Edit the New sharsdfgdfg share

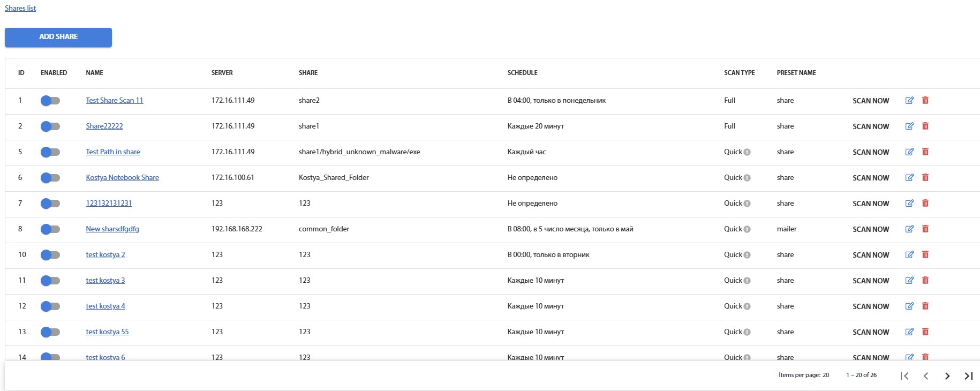click(x=909, y=229)
